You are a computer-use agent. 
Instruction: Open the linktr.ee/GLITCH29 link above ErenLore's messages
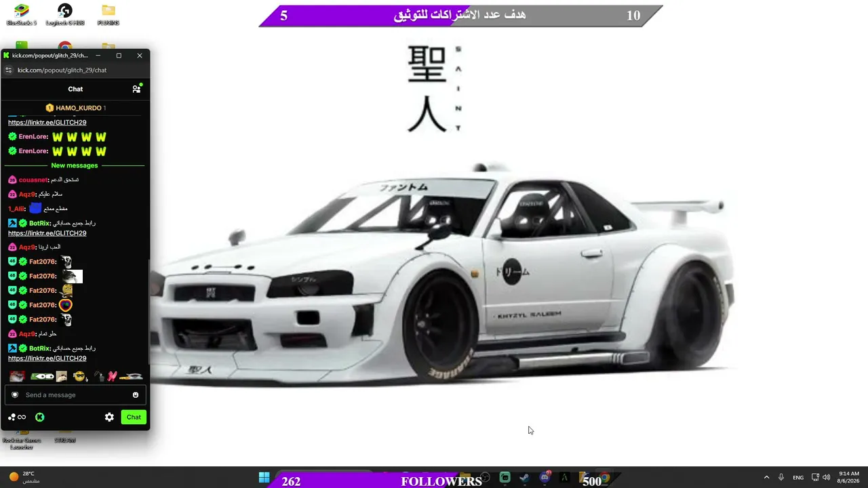coord(47,123)
